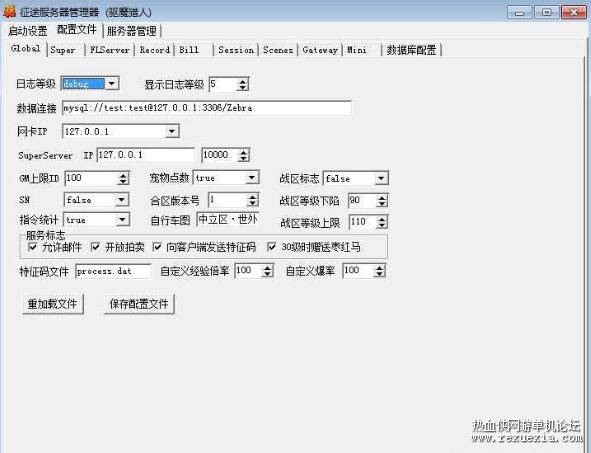
Task: Open the 日志等级 debug dropdown
Action: 112,83
